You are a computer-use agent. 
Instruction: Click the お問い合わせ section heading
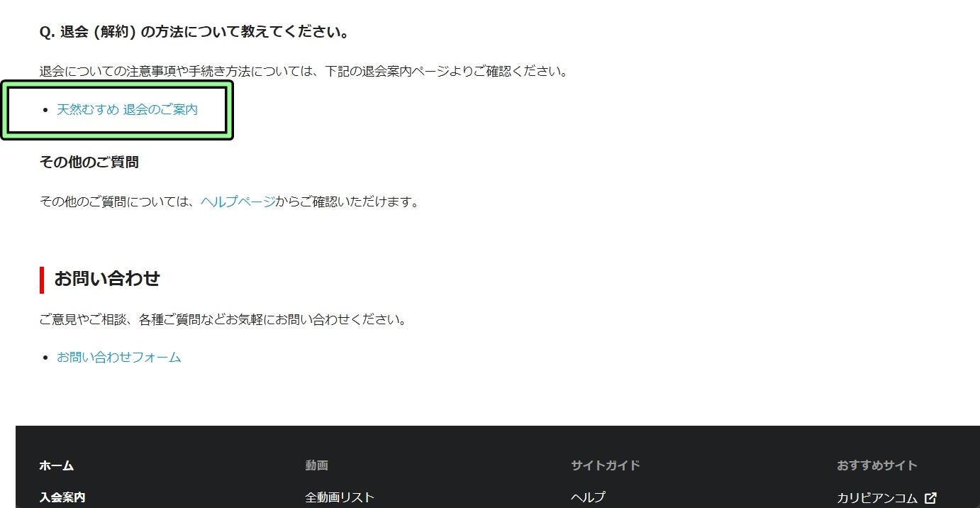pos(107,279)
